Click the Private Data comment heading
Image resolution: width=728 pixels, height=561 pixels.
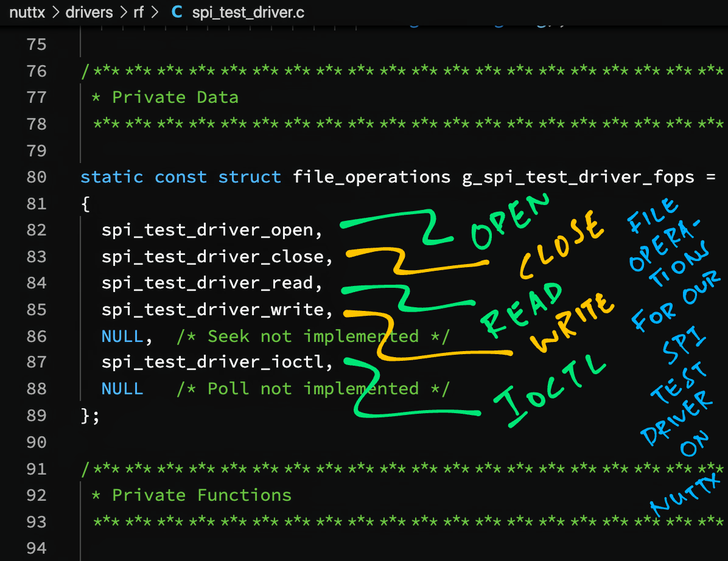175,97
